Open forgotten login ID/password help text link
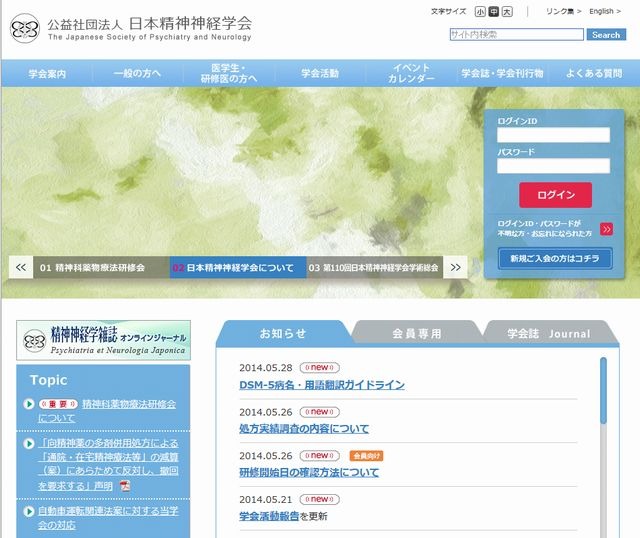 [x=544, y=229]
